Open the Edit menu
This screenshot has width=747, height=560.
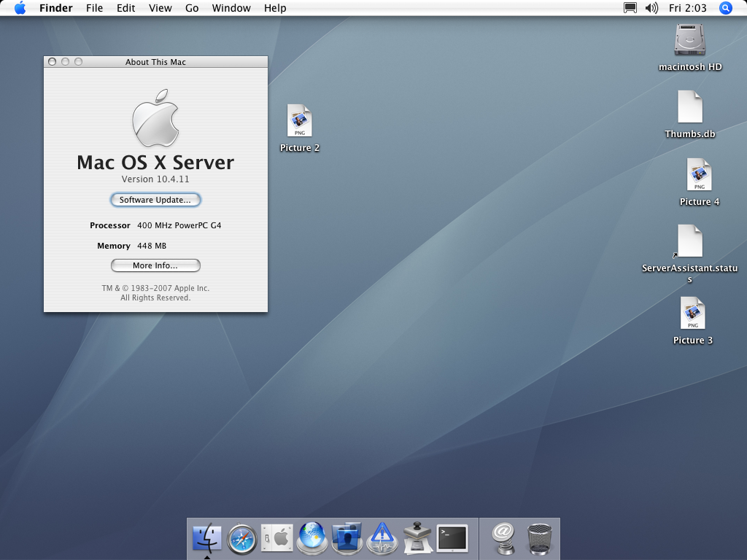pyautogui.click(x=125, y=8)
